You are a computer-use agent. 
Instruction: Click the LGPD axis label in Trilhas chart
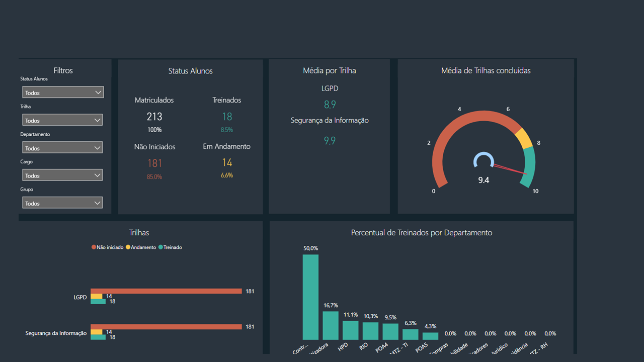[x=80, y=297]
